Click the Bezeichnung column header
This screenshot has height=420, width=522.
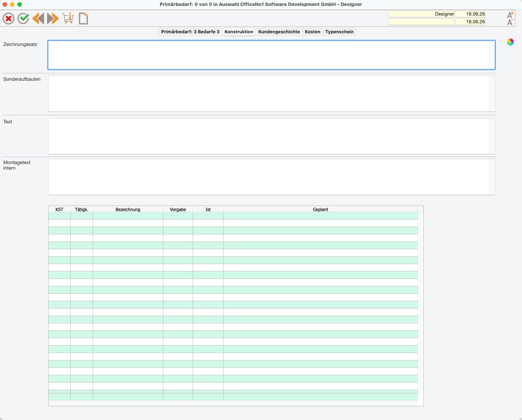click(128, 210)
